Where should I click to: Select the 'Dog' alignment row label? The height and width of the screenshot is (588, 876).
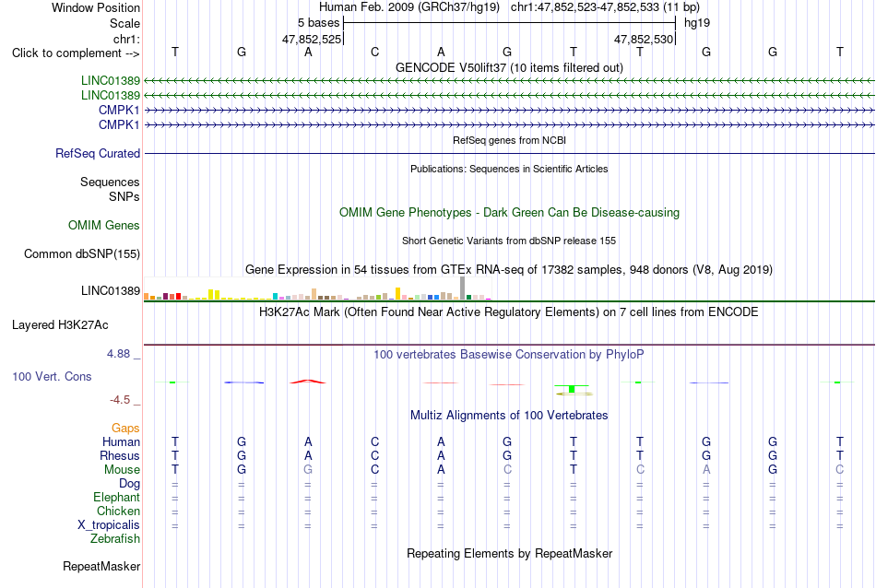pos(129,483)
